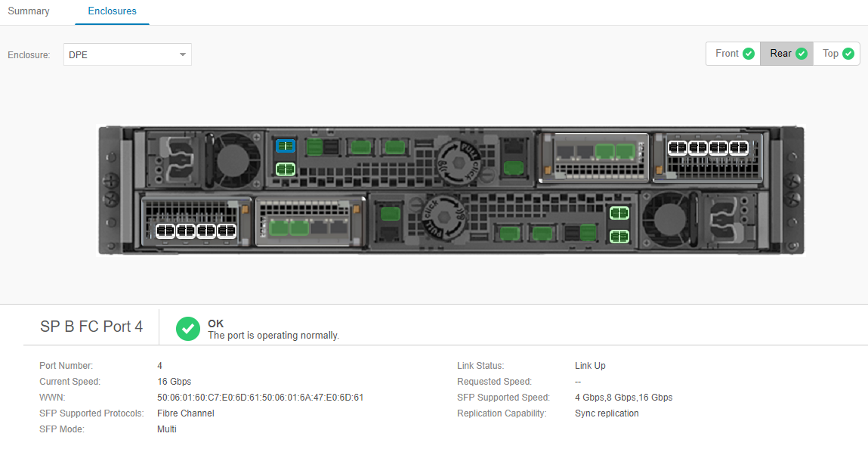The height and width of the screenshot is (452, 868).
Task: Select green port right of highlighted FC port
Action: 314,147
